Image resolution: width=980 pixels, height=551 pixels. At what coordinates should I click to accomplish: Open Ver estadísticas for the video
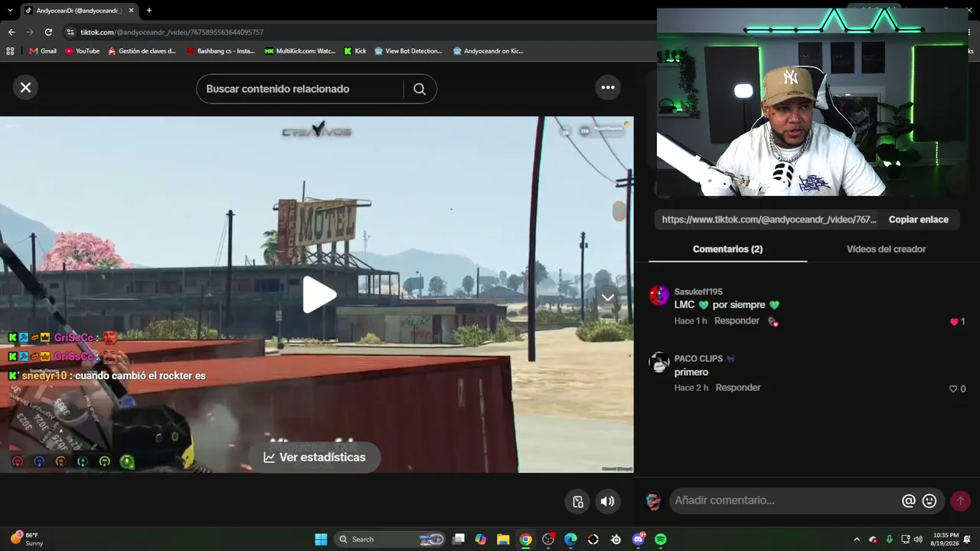314,457
